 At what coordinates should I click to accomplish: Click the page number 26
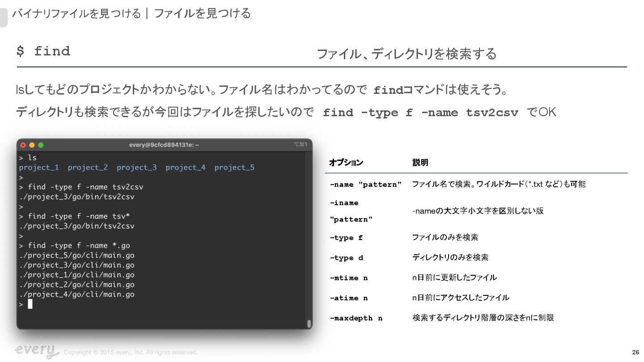635,352
